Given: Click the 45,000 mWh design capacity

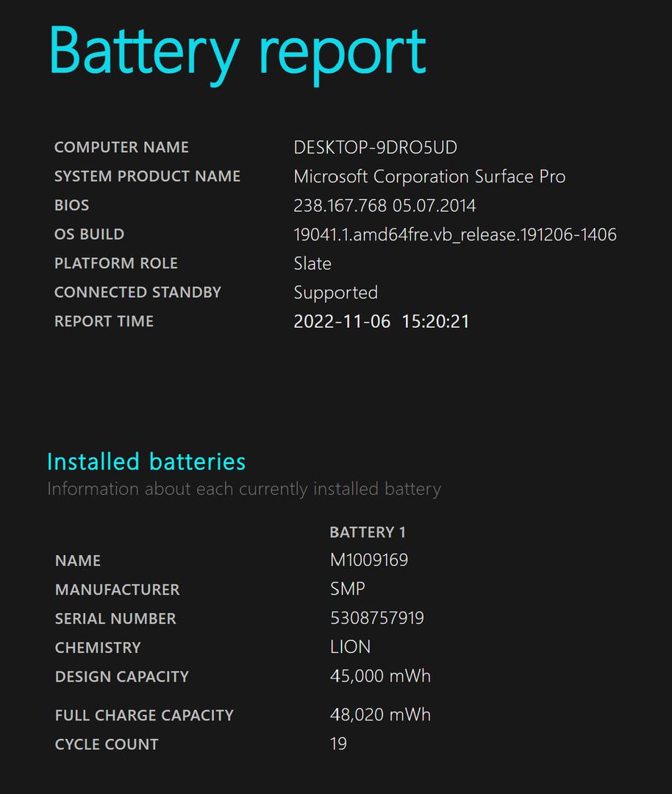Looking at the screenshot, I should (x=380, y=676).
